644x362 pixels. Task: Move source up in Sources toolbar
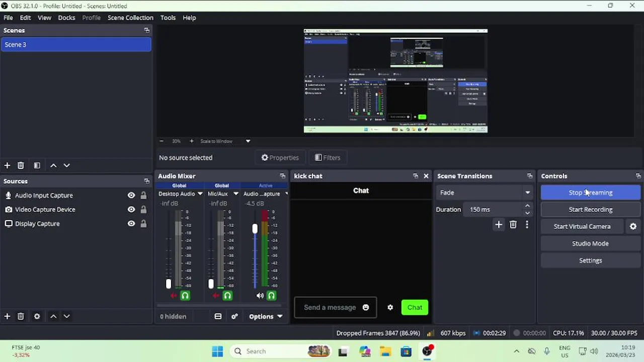coord(53,316)
